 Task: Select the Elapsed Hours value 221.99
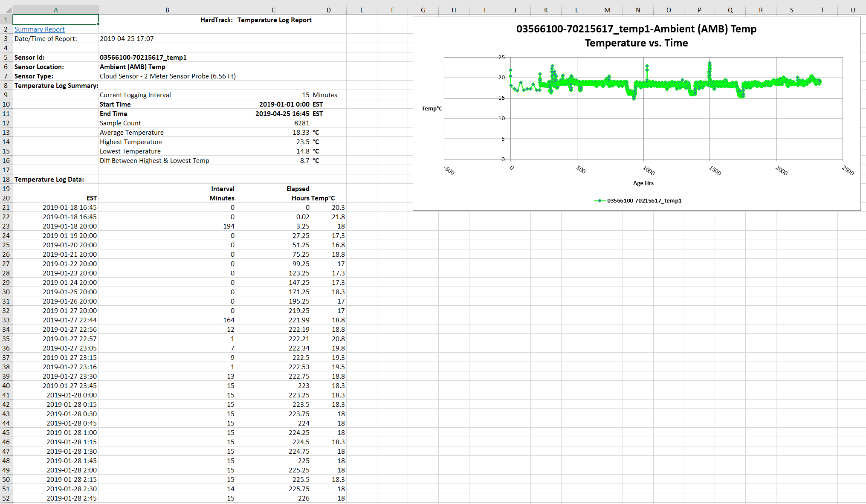[x=299, y=320]
